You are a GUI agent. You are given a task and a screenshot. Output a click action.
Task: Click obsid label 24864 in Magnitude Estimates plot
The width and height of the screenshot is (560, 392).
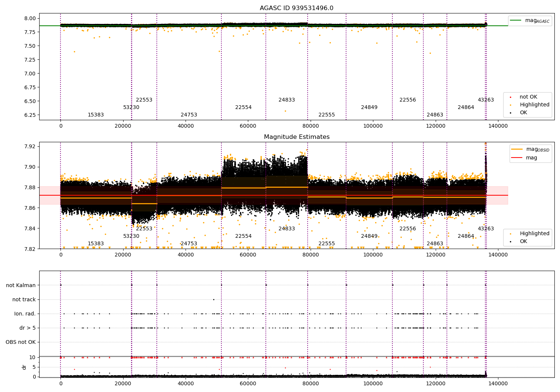click(466, 236)
